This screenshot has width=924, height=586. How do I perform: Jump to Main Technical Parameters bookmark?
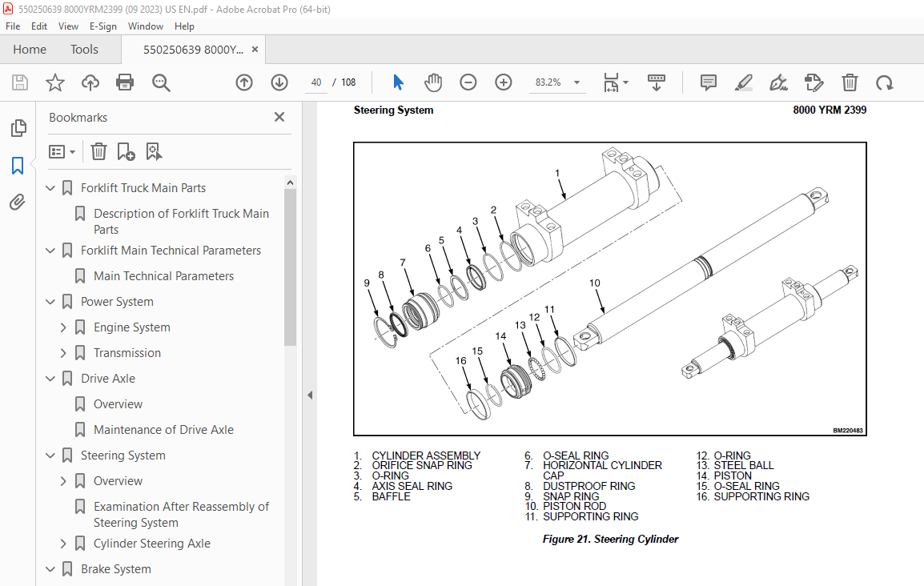pos(164,276)
